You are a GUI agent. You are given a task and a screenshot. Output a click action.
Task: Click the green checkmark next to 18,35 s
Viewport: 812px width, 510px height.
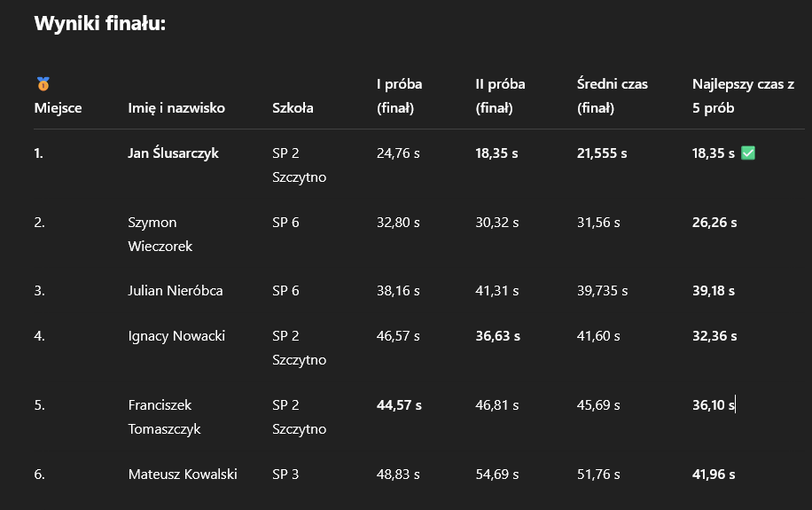[747, 153]
